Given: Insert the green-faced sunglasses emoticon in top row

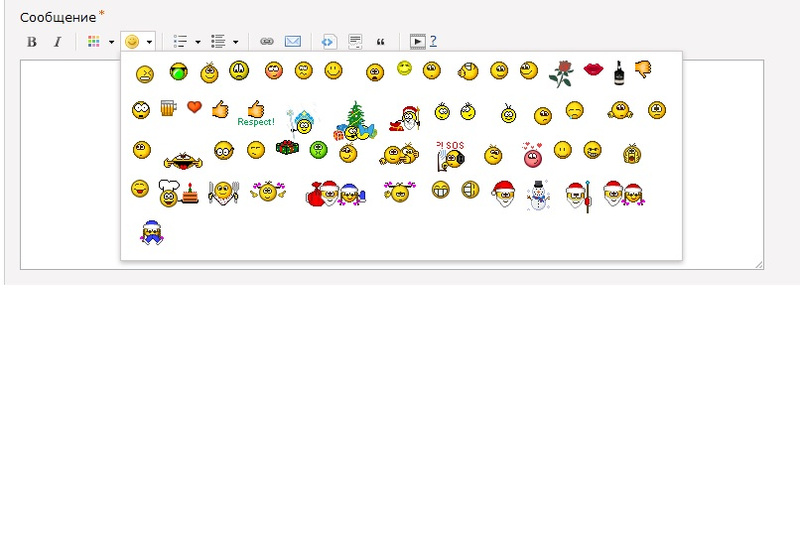Looking at the screenshot, I should click(179, 72).
